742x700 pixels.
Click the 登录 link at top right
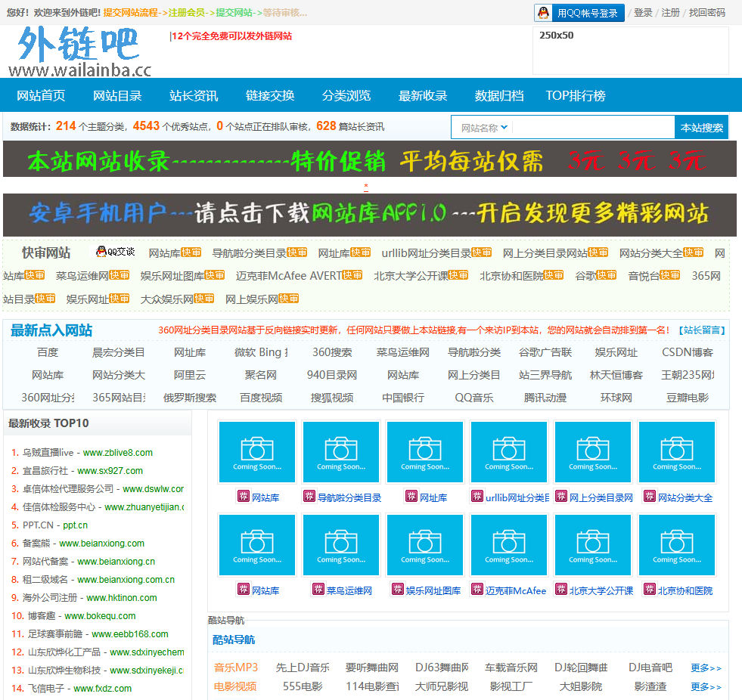[643, 13]
